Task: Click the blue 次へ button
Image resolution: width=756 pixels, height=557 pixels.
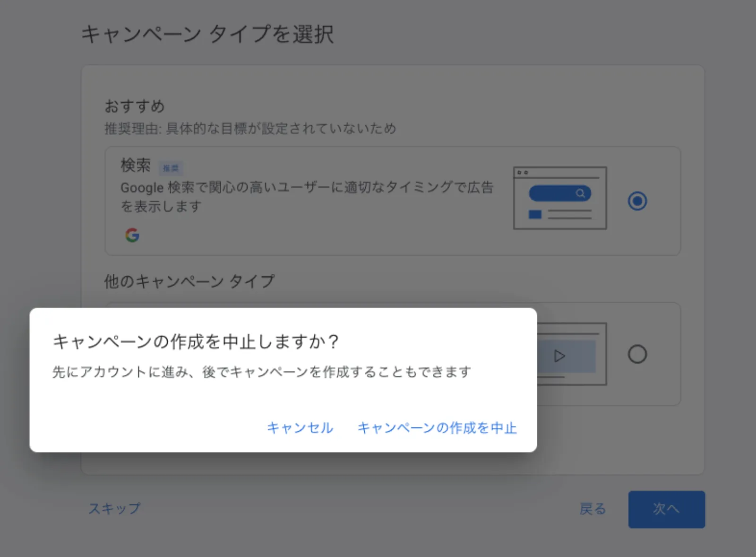Action: tap(666, 509)
